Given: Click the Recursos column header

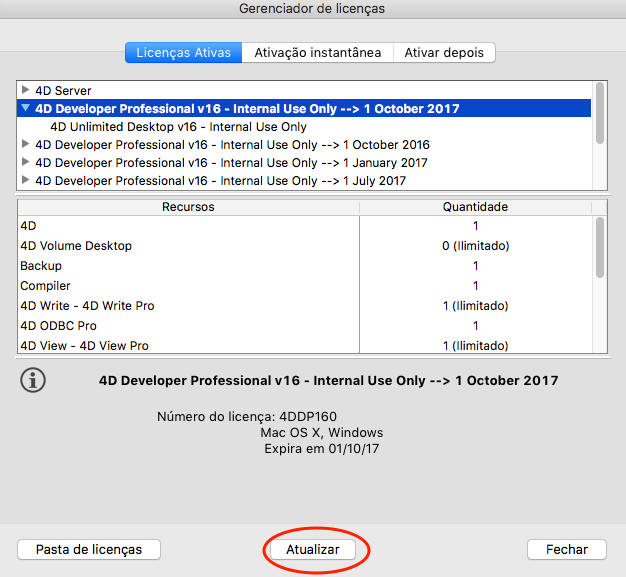Looking at the screenshot, I should [x=188, y=207].
